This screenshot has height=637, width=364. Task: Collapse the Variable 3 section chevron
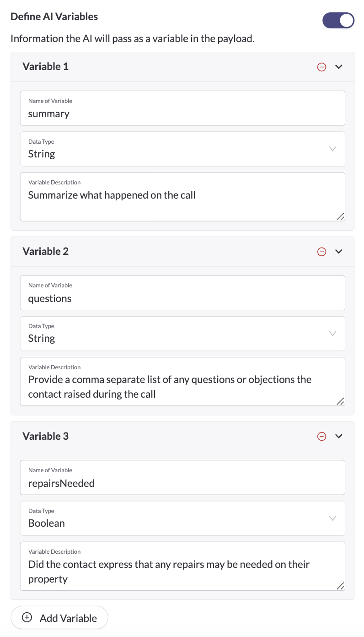(339, 436)
